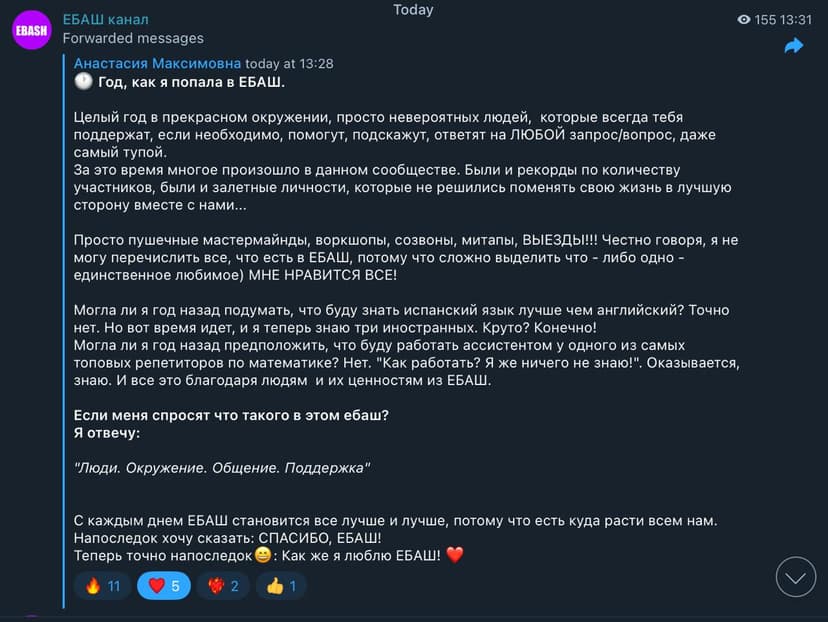Click the eye icon showing view count
This screenshot has height=622, width=828.
click(742, 19)
